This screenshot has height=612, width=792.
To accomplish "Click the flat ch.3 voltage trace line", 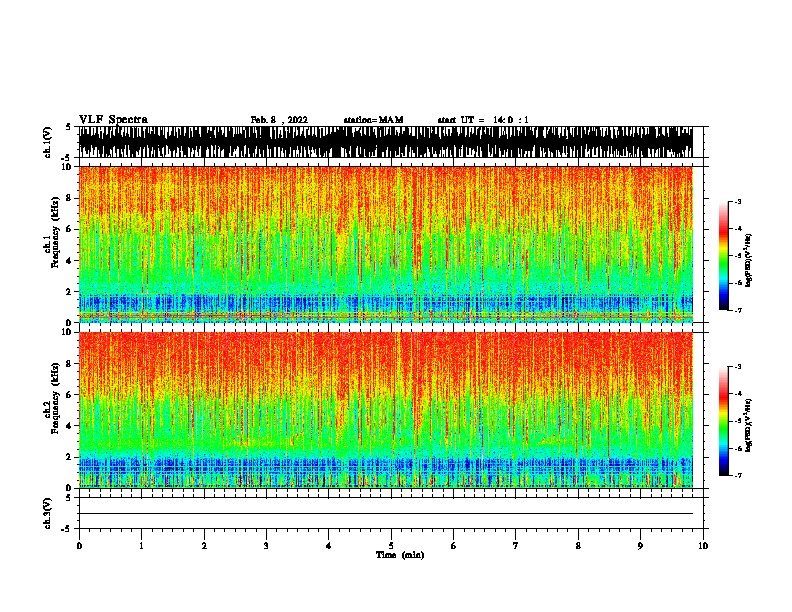I will click(x=386, y=514).
